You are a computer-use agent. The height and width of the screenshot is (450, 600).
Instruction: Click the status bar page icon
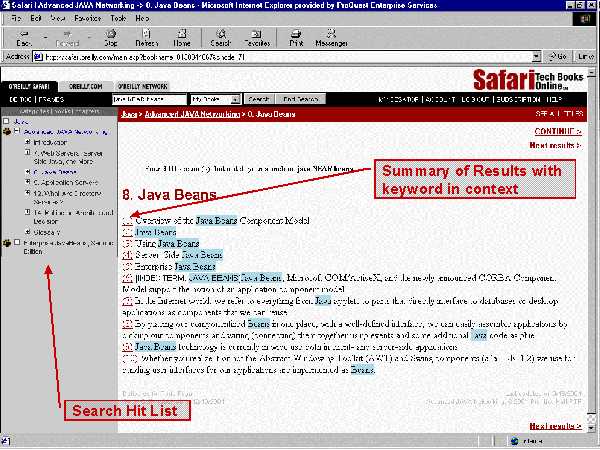coord(7,441)
